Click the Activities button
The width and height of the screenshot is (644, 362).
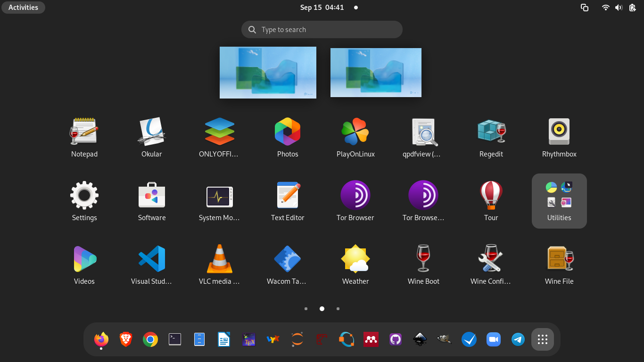pos(23,8)
